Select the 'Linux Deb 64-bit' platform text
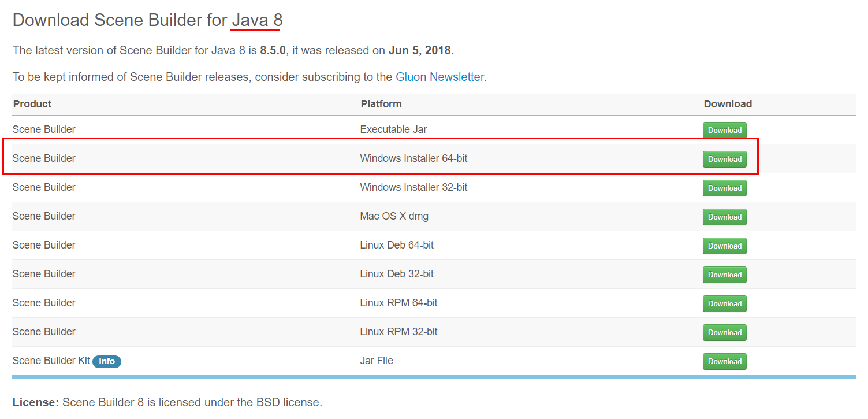Viewport: 868px width, 419px height. (397, 245)
